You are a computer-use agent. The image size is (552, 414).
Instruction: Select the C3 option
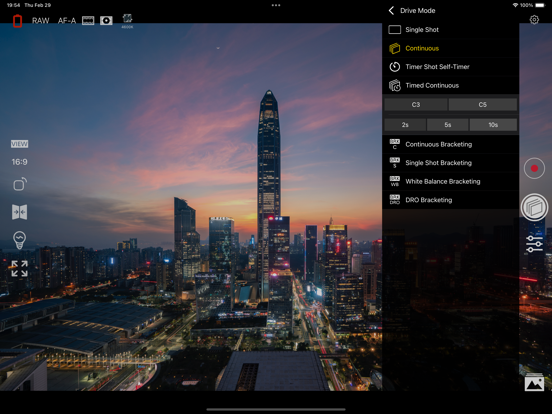[416, 105]
